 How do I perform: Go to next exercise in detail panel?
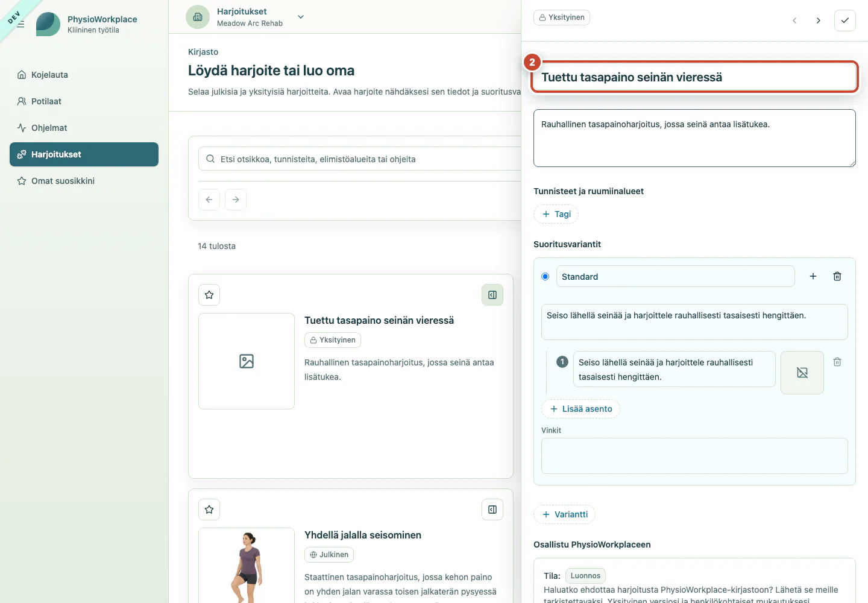[819, 21]
